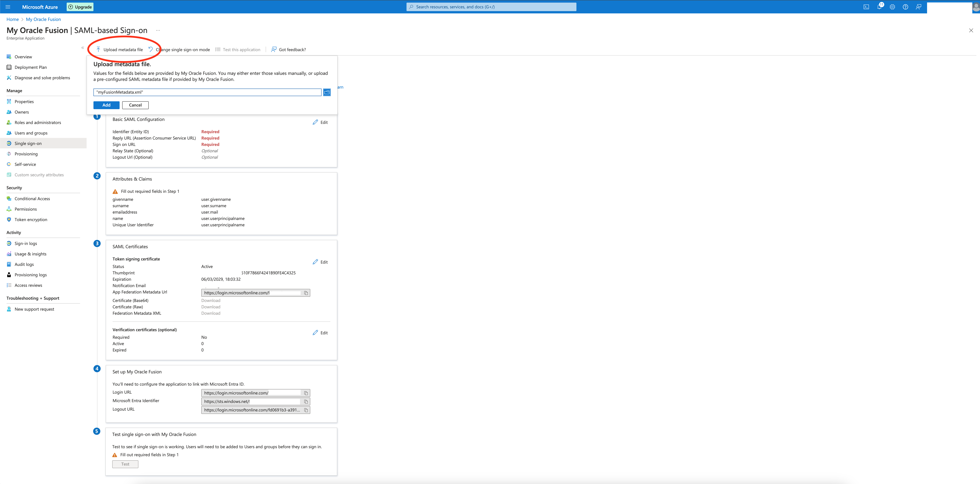Copy the Login URL value
This screenshot has width=980, height=484.
[x=306, y=393]
